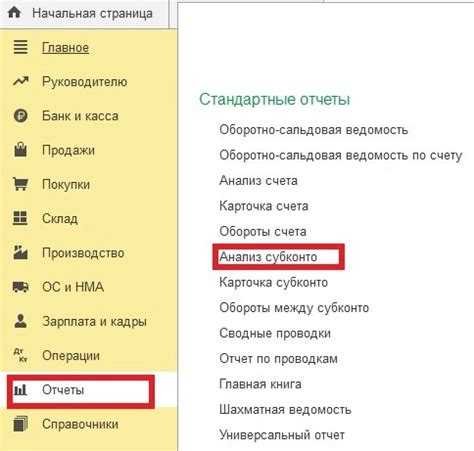Click the ОС и НМА truck icon

point(21,287)
